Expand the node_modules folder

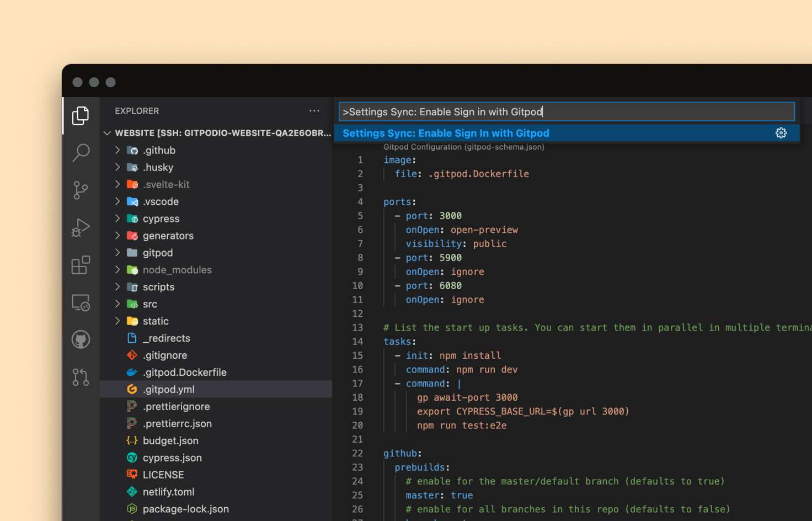click(x=177, y=270)
